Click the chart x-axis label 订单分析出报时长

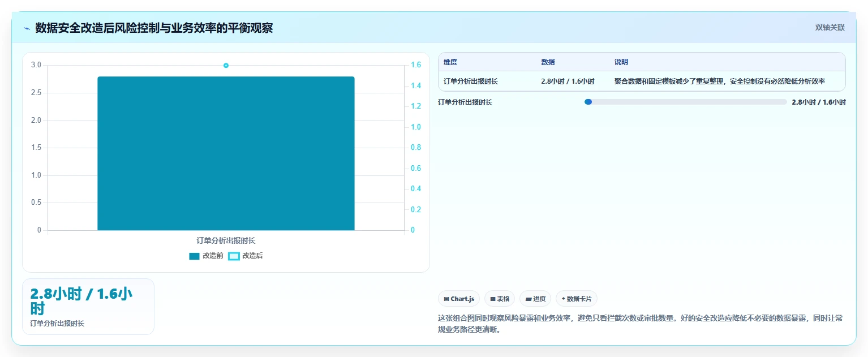tap(226, 240)
